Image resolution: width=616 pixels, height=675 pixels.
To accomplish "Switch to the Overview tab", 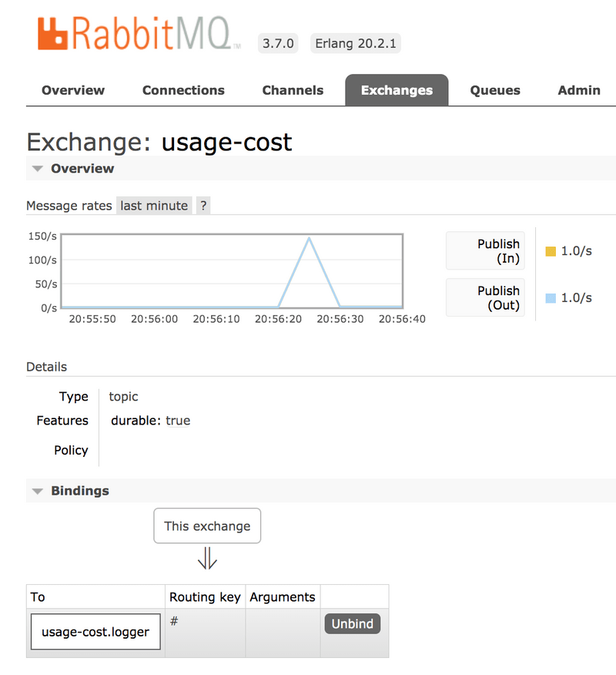I will 73,90.
